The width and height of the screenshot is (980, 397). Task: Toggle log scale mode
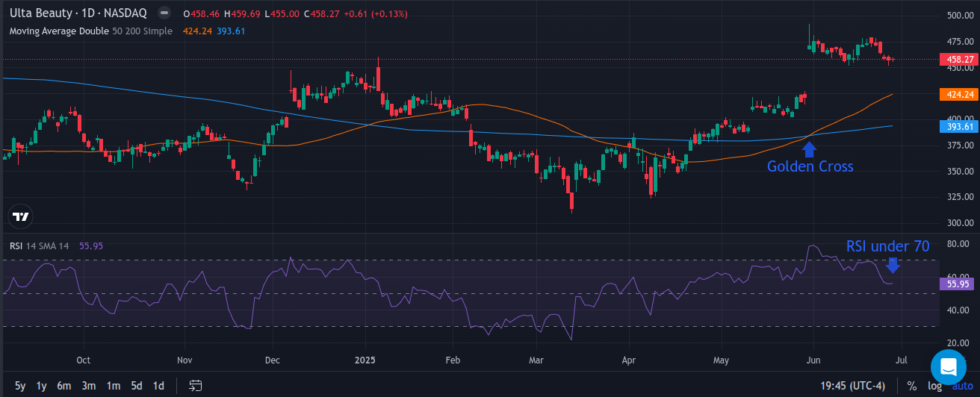click(x=935, y=386)
